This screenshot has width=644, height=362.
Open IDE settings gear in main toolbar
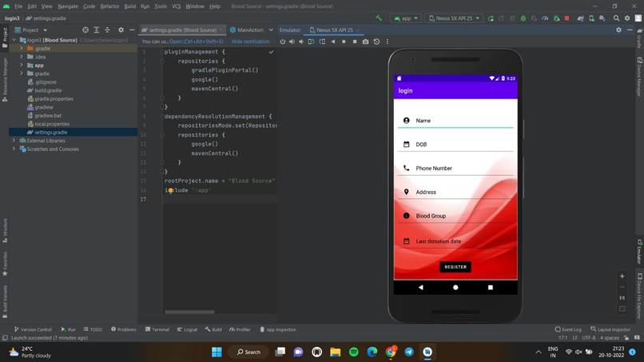pyautogui.click(x=627, y=18)
